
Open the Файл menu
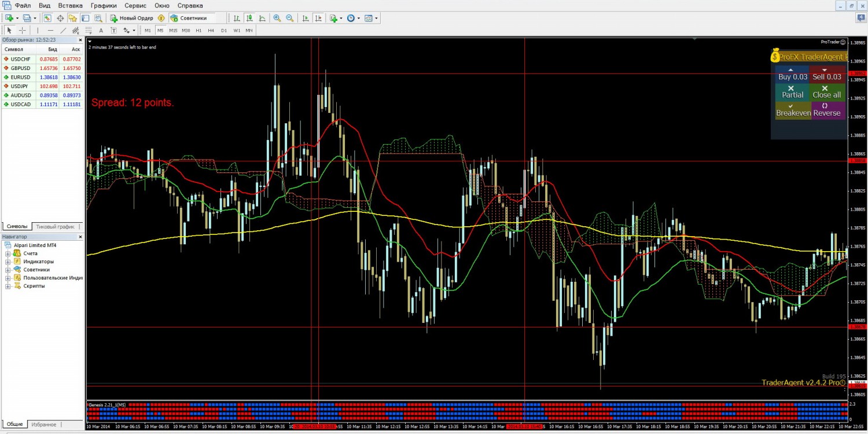[23, 5]
